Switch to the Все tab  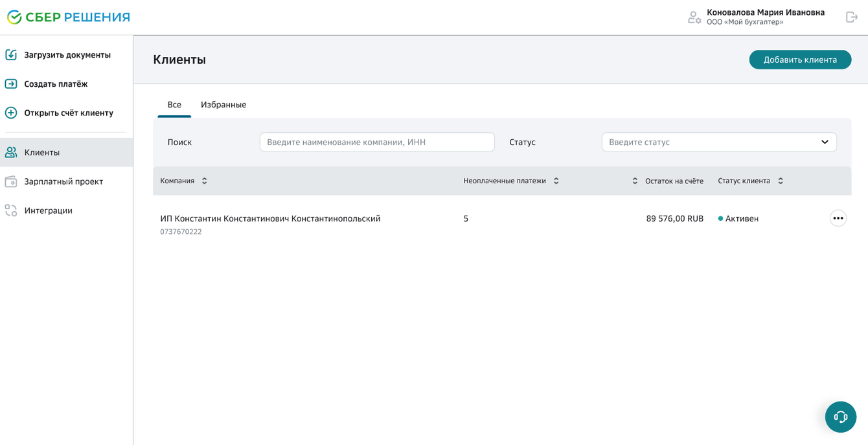(174, 105)
